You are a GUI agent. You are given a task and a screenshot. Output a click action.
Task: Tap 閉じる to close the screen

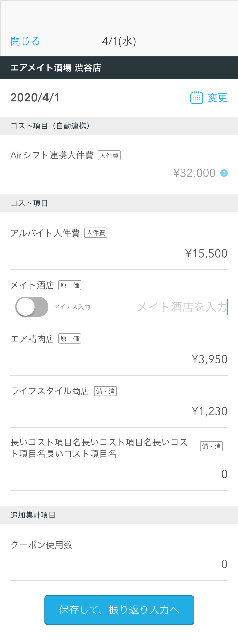tap(25, 41)
